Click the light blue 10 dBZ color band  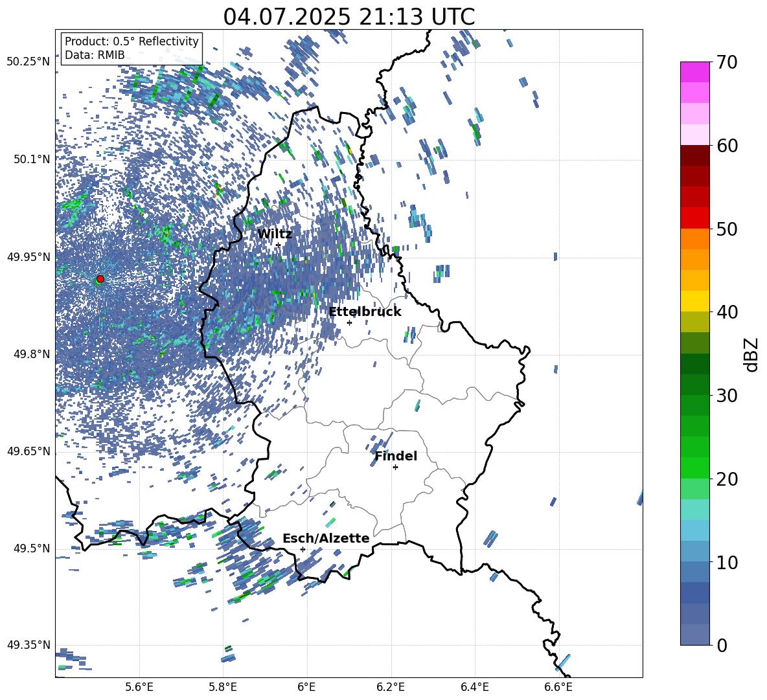tap(694, 552)
